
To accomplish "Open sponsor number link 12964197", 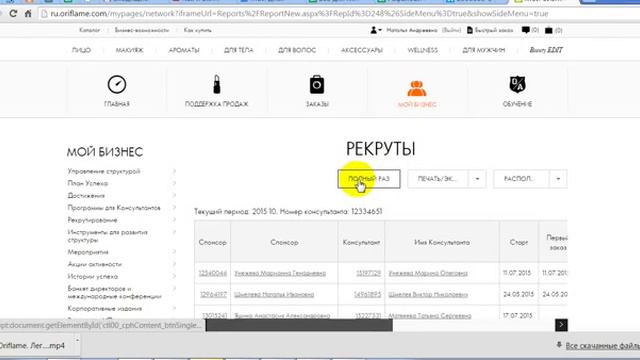I will pyautogui.click(x=213, y=294).
